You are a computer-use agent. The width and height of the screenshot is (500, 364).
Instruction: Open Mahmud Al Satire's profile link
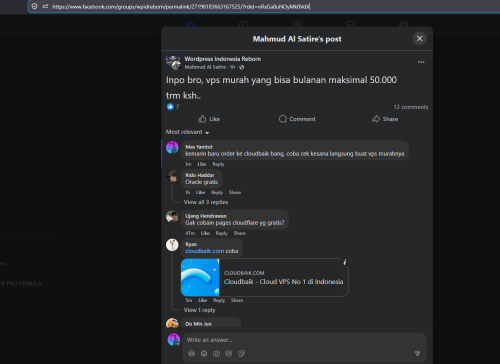(205, 67)
